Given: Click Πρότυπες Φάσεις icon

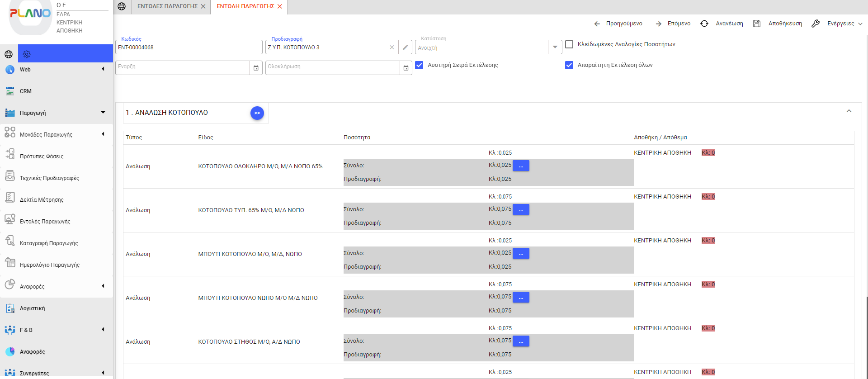Looking at the screenshot, I should coord(10,154).
